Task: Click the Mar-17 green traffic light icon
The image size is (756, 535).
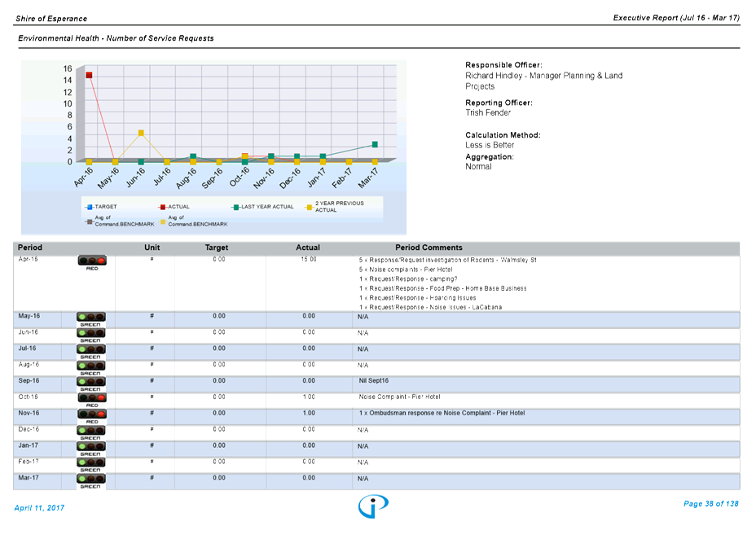Action: point(91,479)
